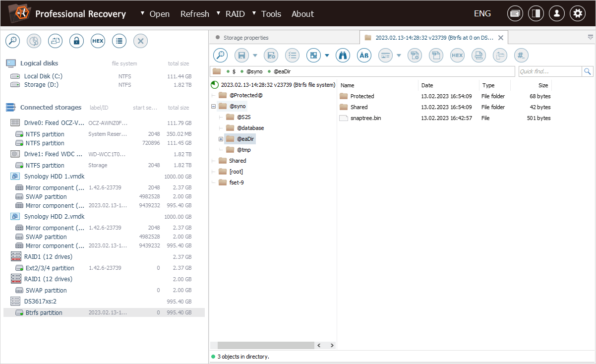Click the folder navigate-back icon
The height and width of the screenshot is (364, 596).
(x=500, y=56)
